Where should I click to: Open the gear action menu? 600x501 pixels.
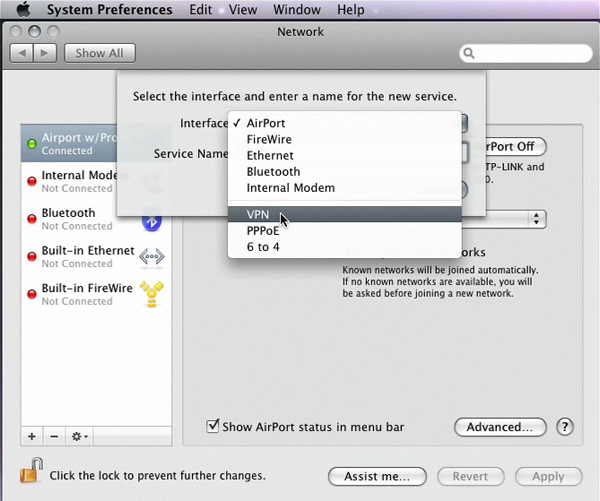(79, 437)
